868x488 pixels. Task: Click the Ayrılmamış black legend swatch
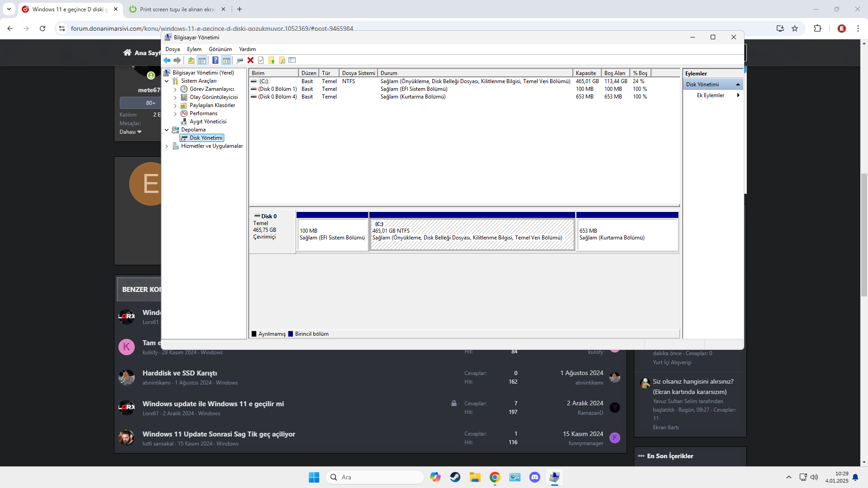point(254,334)
